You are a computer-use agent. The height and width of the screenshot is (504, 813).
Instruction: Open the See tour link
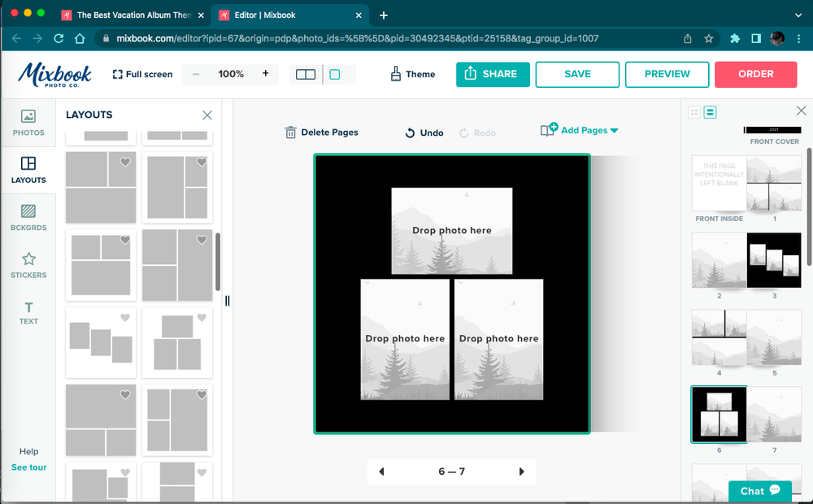pyautogui.click(x=28, y=467)
